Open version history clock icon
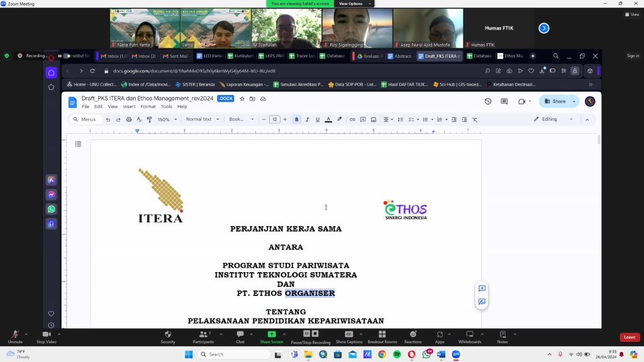The image size is (644, 362). pyautogui.click(x=488, y=101)
